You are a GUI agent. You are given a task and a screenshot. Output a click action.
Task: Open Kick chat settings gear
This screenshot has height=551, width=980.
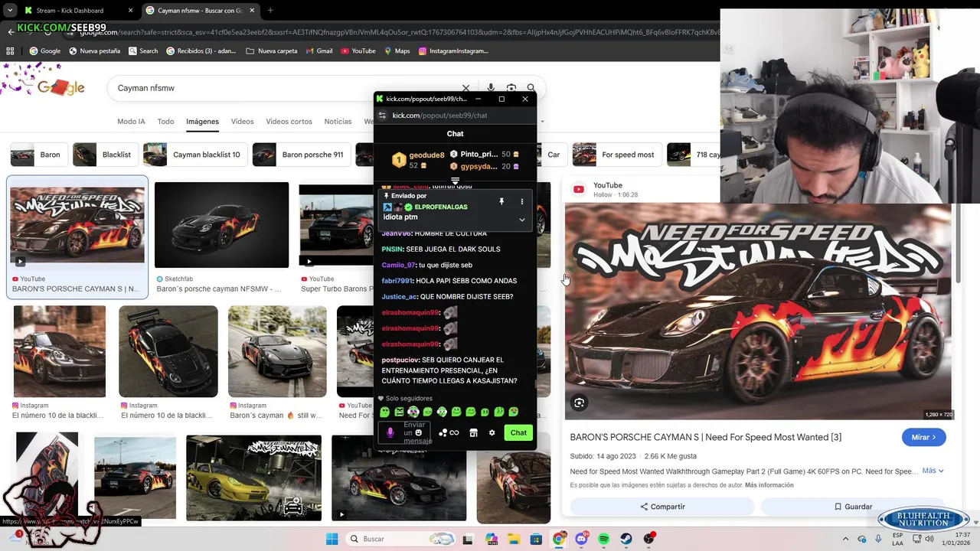[x=492, y=432]
